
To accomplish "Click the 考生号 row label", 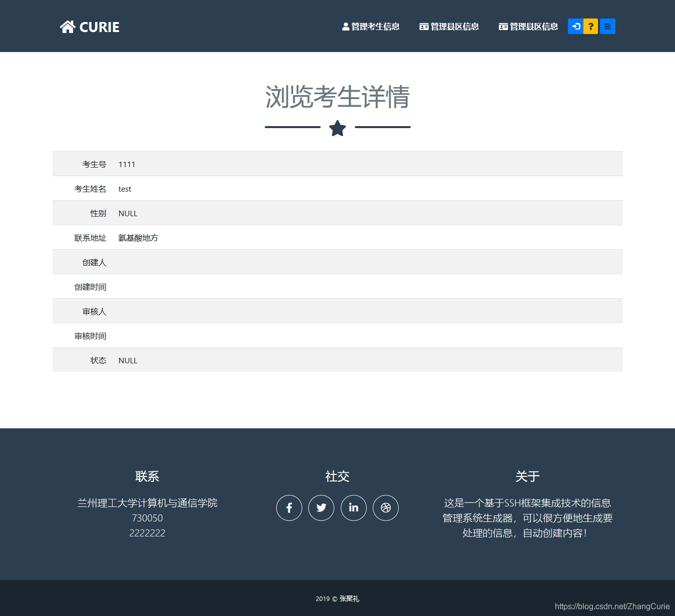I will 95,164.
